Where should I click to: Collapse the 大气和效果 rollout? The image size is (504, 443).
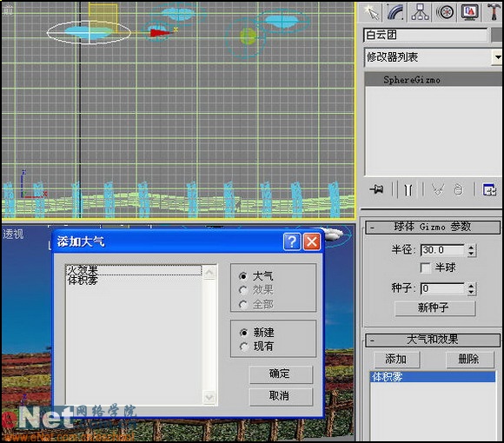(433, 340)
